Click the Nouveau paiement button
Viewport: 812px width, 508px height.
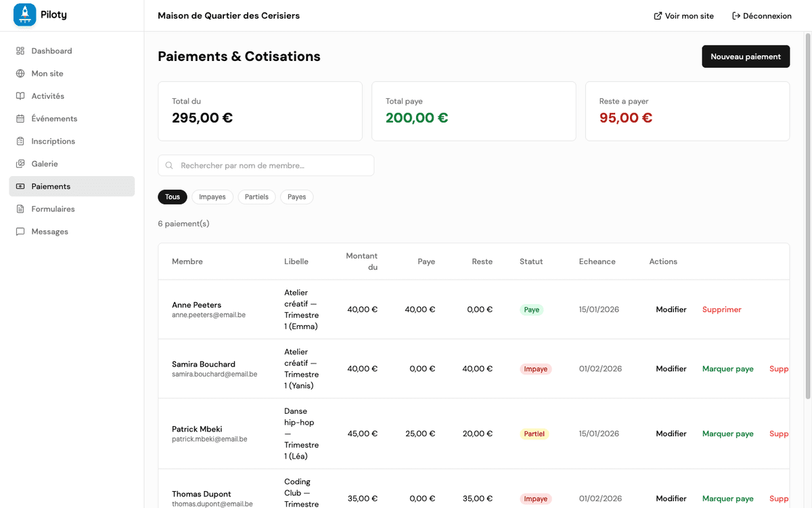(746, 56)
